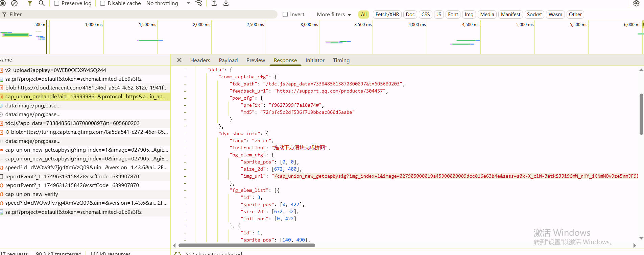This screenshot has height=255, width=644.
Task: Open DevTools network settings gear
Action: 636,3
